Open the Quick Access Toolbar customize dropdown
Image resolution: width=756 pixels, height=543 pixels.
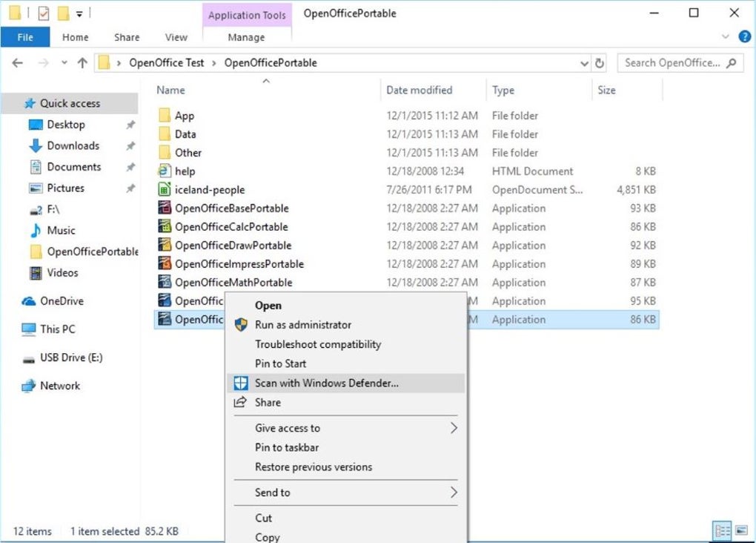click(79, 14)
